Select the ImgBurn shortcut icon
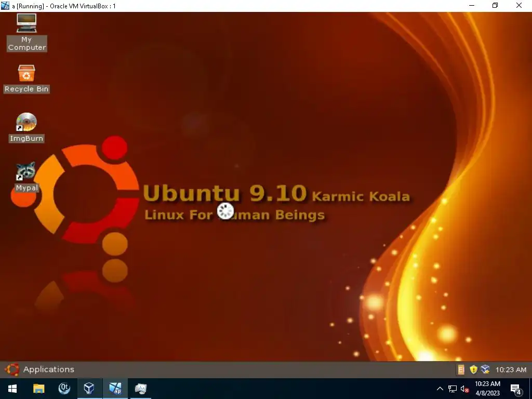This screenshot has height=399, width=532. (x=26, y=128)
